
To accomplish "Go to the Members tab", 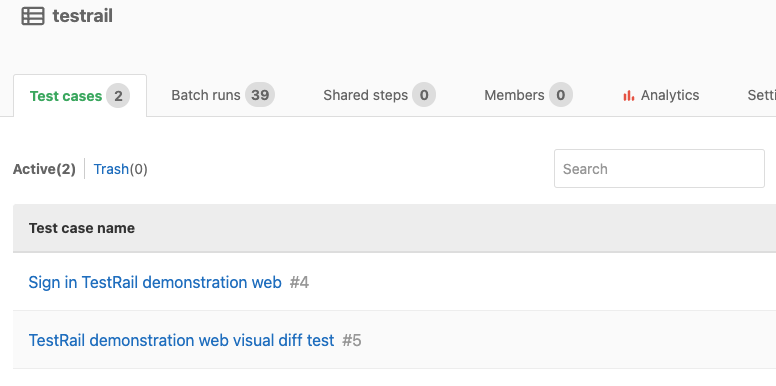I will click(x=528, y=95).
